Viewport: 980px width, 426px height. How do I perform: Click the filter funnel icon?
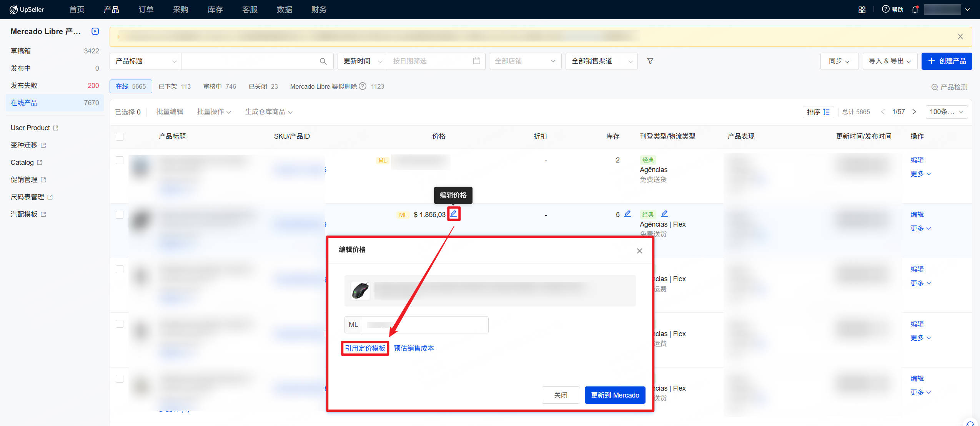click(650, 61)
